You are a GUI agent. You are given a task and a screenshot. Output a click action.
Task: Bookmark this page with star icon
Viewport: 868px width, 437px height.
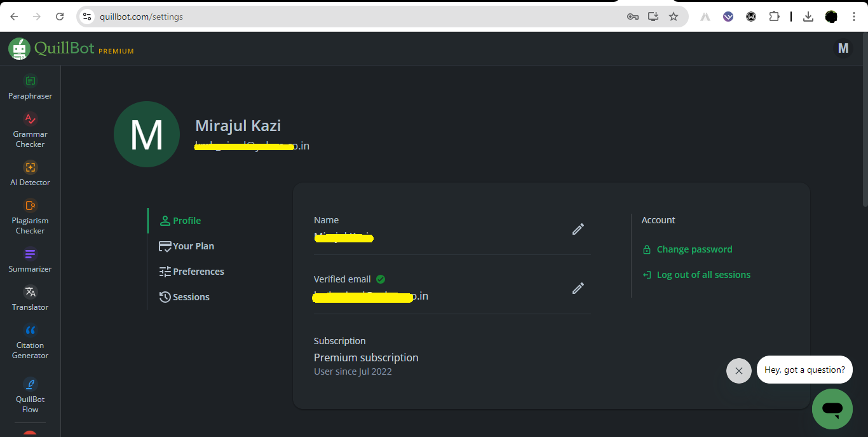coord(674,17)
